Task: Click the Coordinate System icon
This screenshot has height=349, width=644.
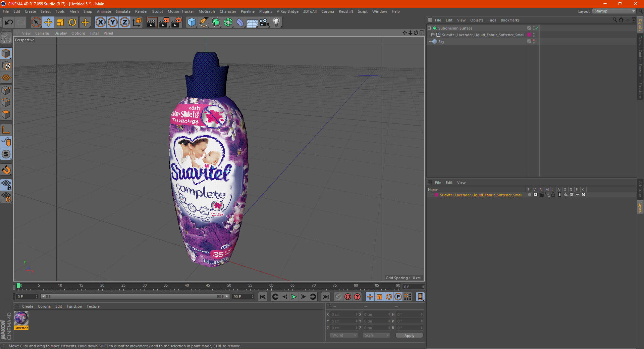Action: coord(137,22)
